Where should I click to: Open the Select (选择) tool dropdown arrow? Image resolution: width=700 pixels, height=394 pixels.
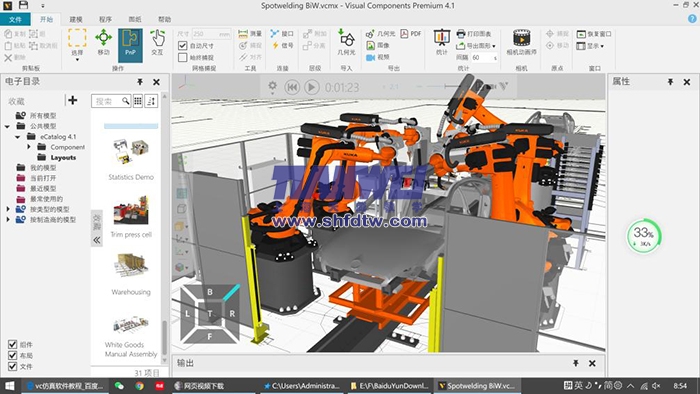[77, 59]
